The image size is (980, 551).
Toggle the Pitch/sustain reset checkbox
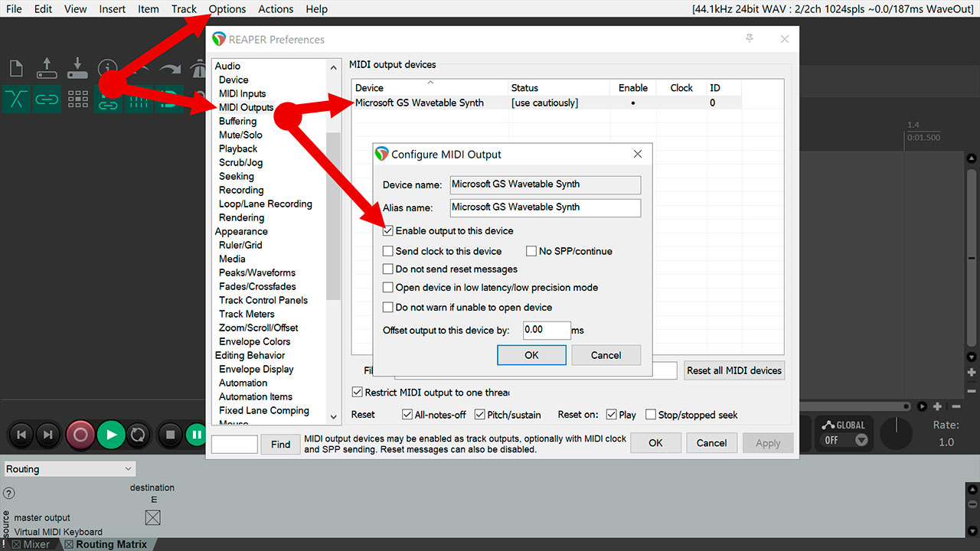[x=480, y=415]
